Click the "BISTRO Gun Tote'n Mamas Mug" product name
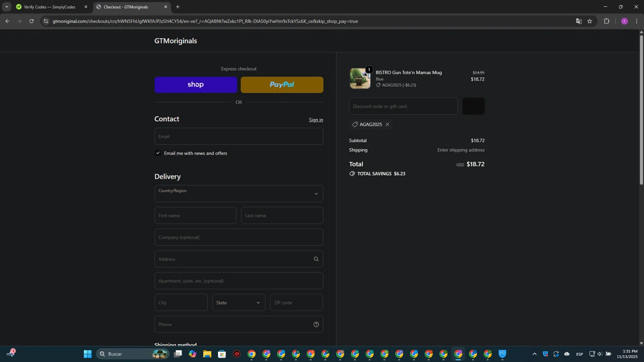This screenshot has width=644, height=362. pyautogui.click(x=409, y=72)
